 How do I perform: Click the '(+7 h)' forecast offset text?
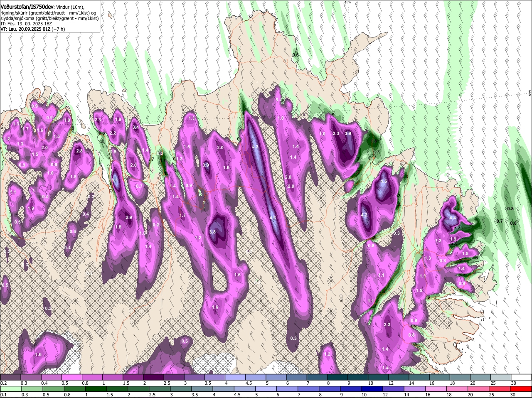59,29
